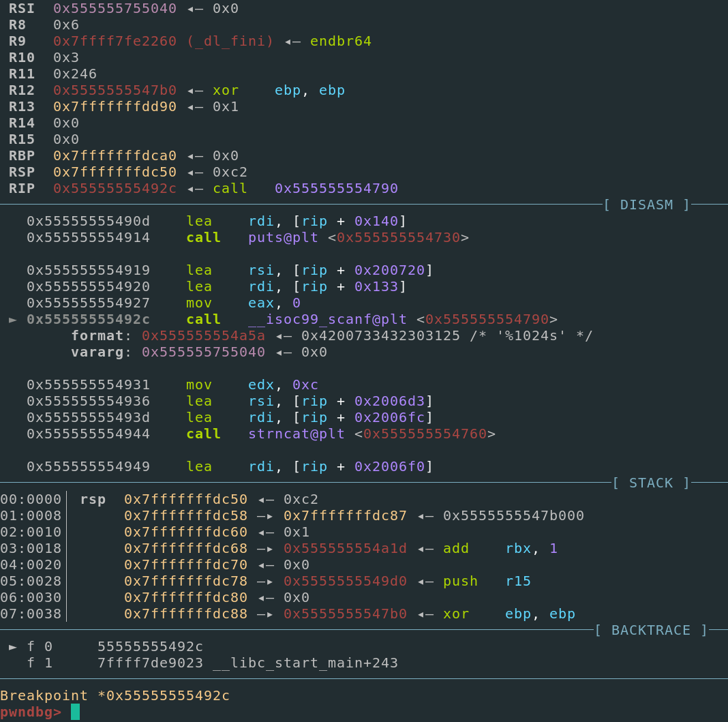Click the __isoc99_scanf@plt function name
Image resolution: width=728 pixels, height=722 pixels.
point(328,319)
